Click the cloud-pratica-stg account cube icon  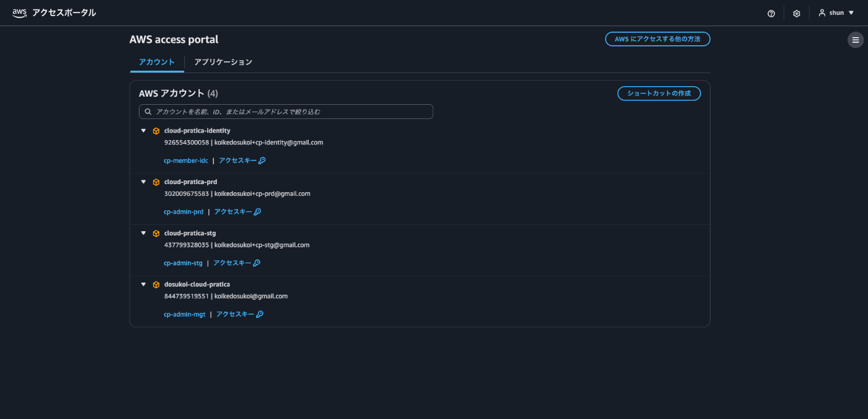point(156,234)
